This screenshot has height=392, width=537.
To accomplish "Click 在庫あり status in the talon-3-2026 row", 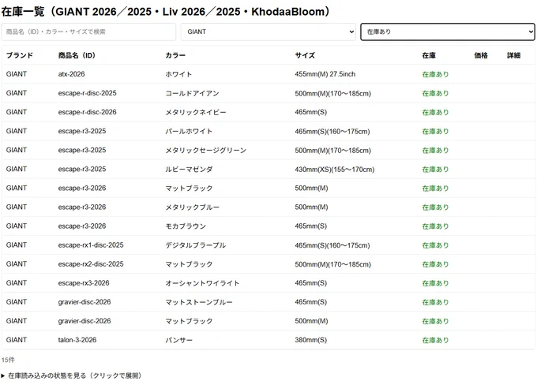I will pos(435,340).
